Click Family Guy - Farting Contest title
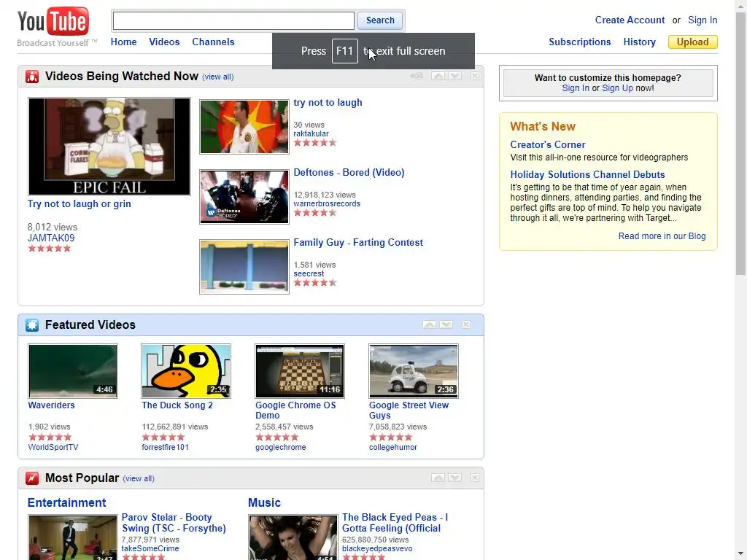747x560 pixels. tap(358, 242)
